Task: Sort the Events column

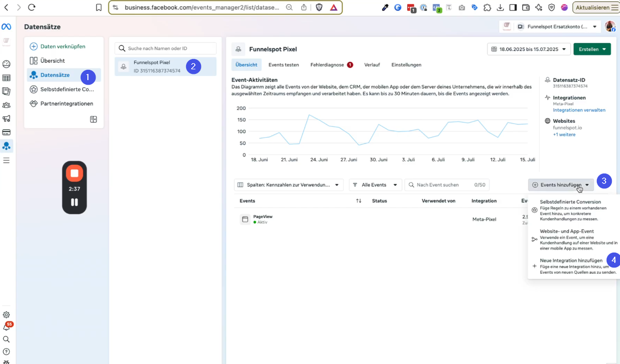Action: pyautogui.click(x=358, y=201)
